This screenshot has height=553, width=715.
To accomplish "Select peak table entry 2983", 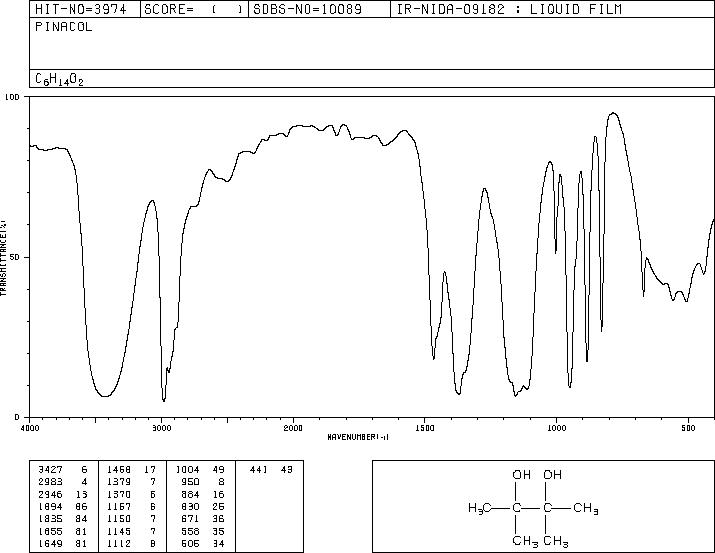I will coord(51,482).
